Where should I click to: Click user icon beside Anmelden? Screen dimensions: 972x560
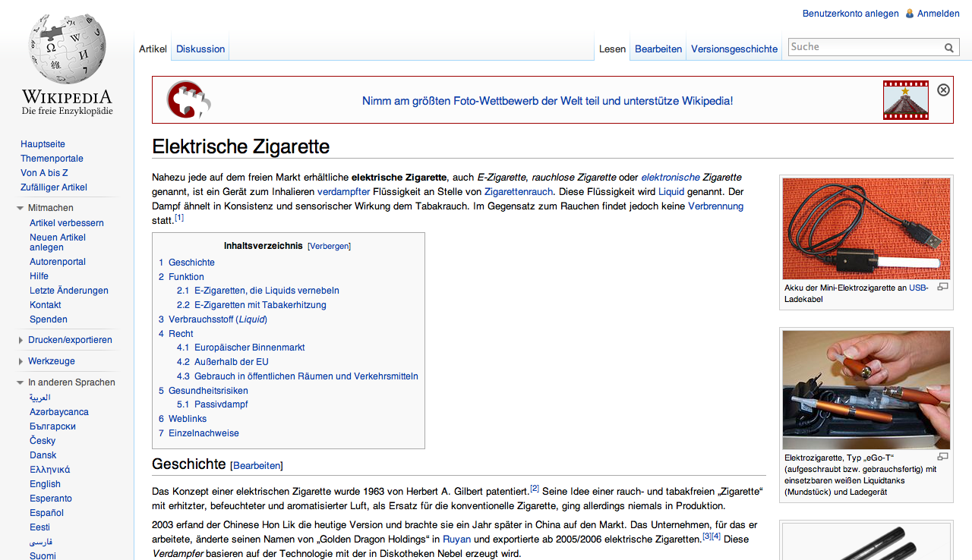(910, 13)
